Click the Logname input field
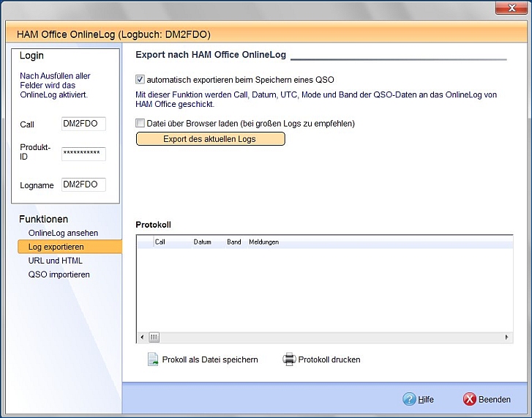This screenshot has width=532, height=418. [x=83, y=184]
